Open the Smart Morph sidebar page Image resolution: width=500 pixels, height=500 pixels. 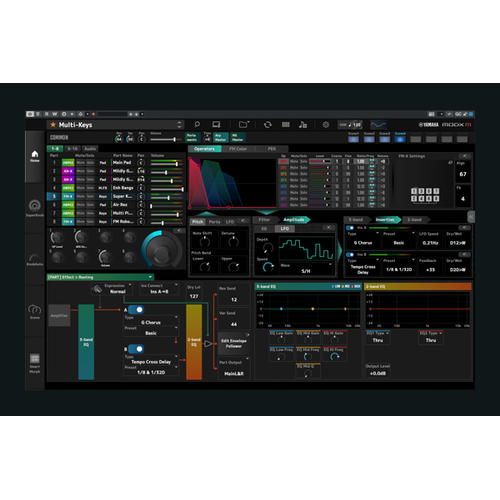[35, 363]
